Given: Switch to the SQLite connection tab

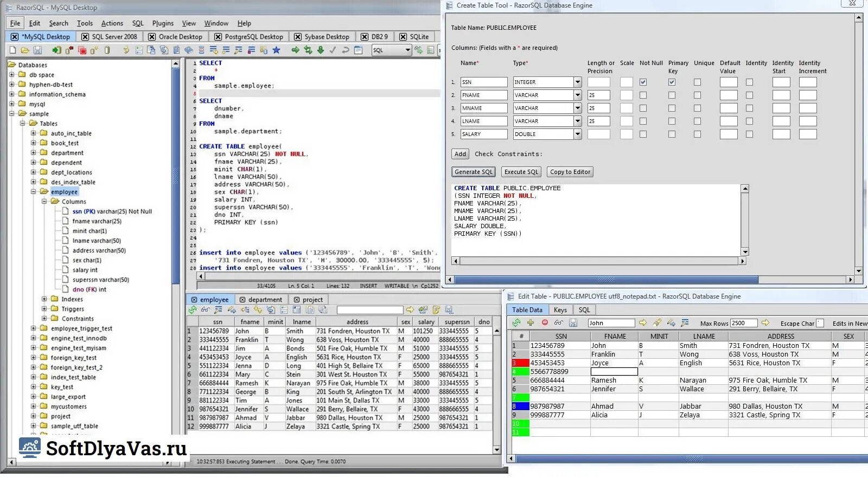Looking at the screenshot, I should [414, 37].
